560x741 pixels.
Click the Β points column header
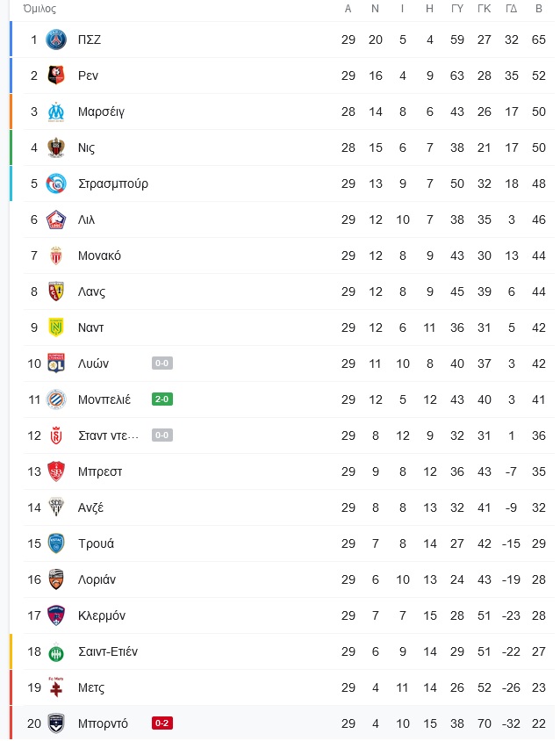pos(539,9)
